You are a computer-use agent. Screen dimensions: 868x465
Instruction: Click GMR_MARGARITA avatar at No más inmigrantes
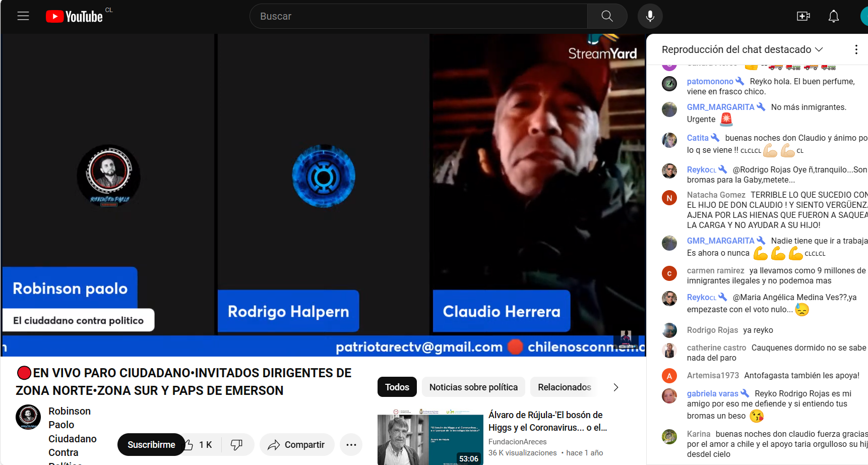(669, 109)
